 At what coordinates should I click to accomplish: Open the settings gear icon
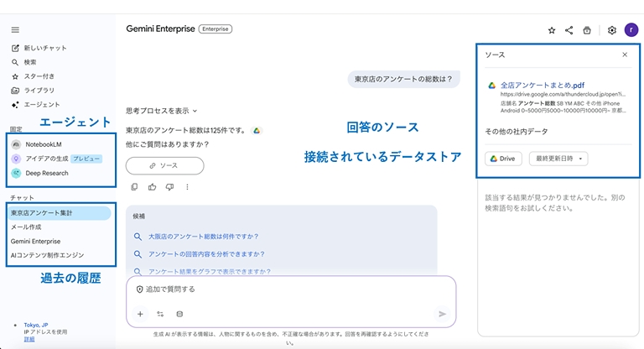coord(612,30)
